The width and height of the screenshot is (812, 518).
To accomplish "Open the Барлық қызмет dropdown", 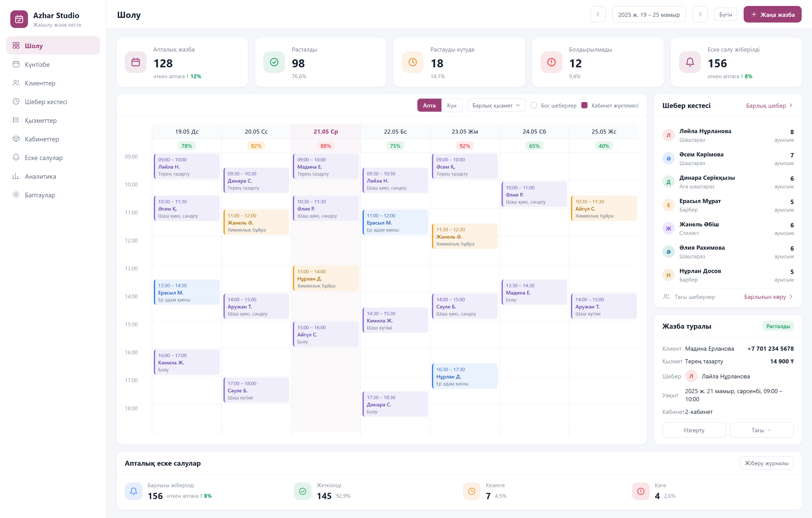I will pyautogui.click(x=496, y=106).
